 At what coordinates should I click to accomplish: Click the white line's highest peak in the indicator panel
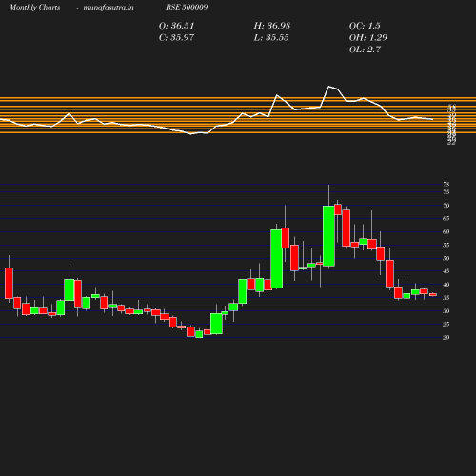pyautogui.click(x=329, y=87)
